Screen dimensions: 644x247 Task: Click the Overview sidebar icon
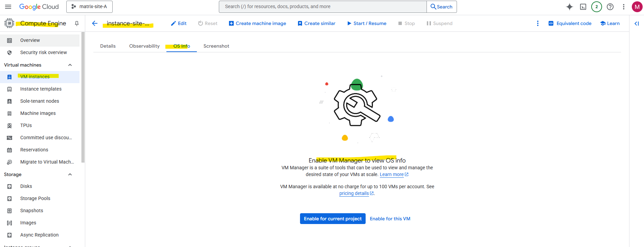pos(9,41)
